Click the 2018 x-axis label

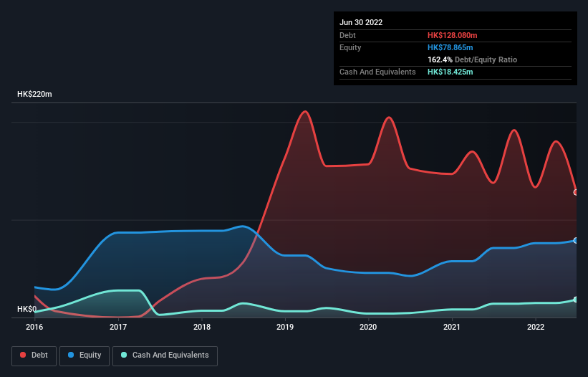click(202, 327)
